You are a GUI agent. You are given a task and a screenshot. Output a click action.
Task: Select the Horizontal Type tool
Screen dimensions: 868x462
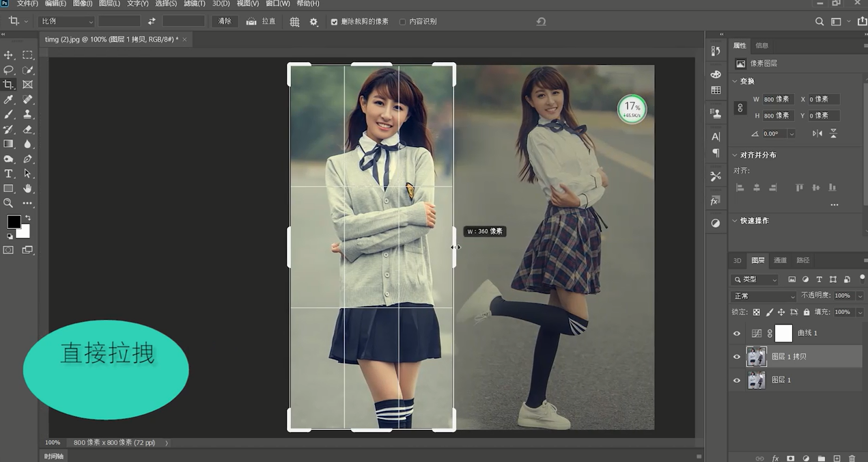8,174
